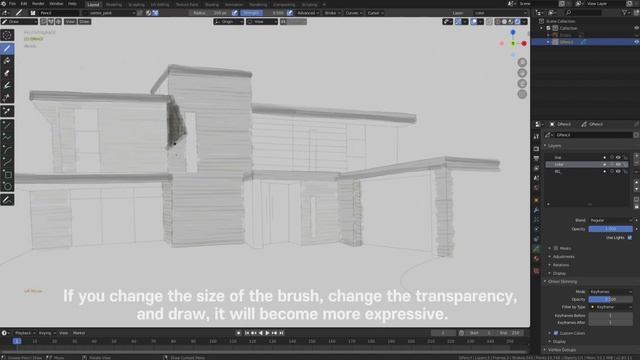The width and height of the screenshot is (640, 360).
Task: Hide the 'BG' layer using its eye icon
Action: (618, 172)
